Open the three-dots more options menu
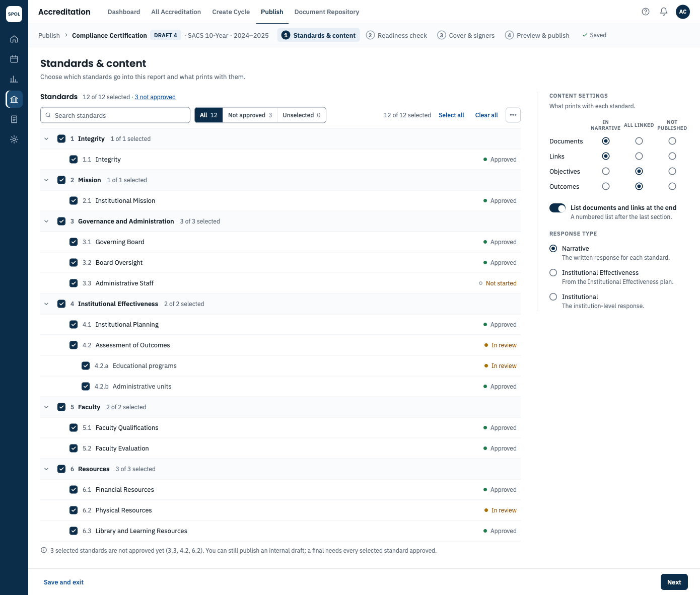 click(513, 115)
